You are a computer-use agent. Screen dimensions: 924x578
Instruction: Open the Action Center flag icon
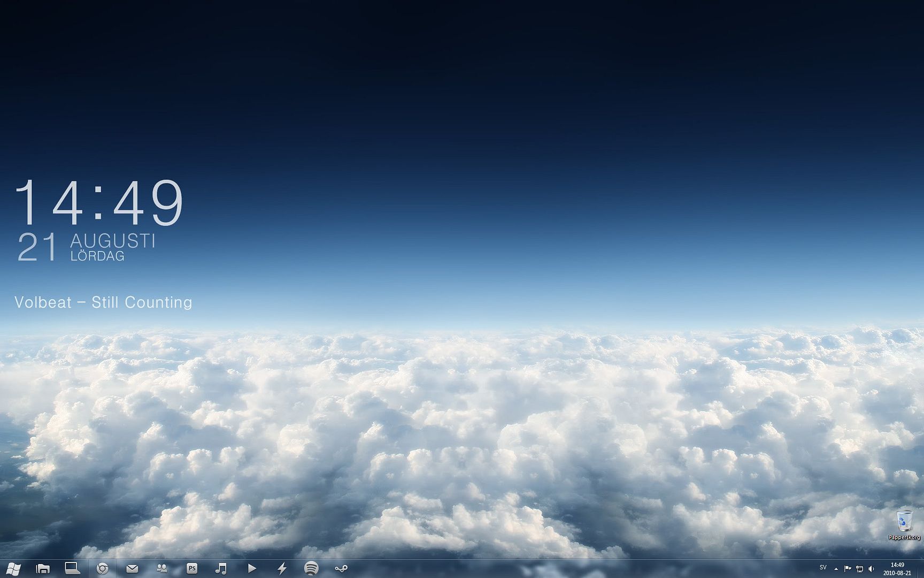(x=848, y=569)
